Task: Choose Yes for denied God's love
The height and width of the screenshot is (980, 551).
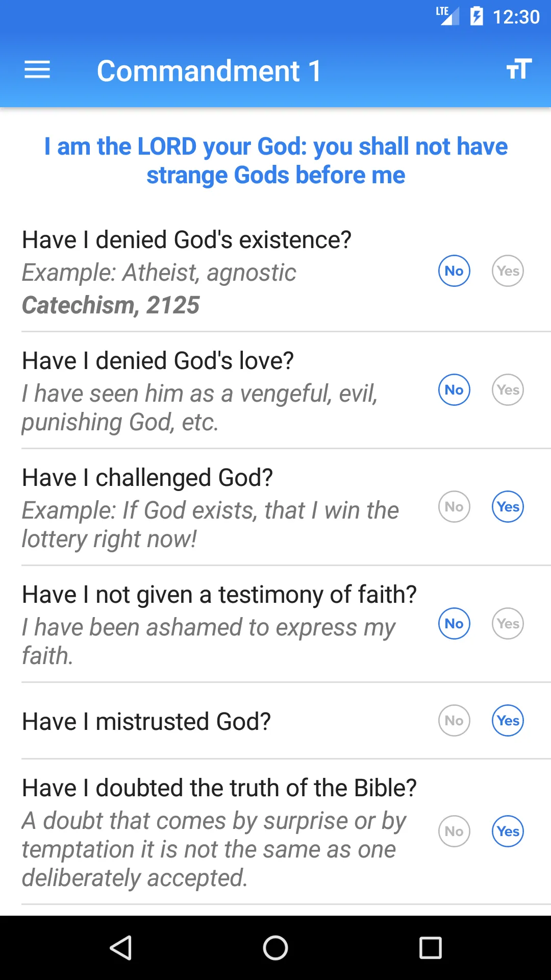Action: [x=508, y=390]
